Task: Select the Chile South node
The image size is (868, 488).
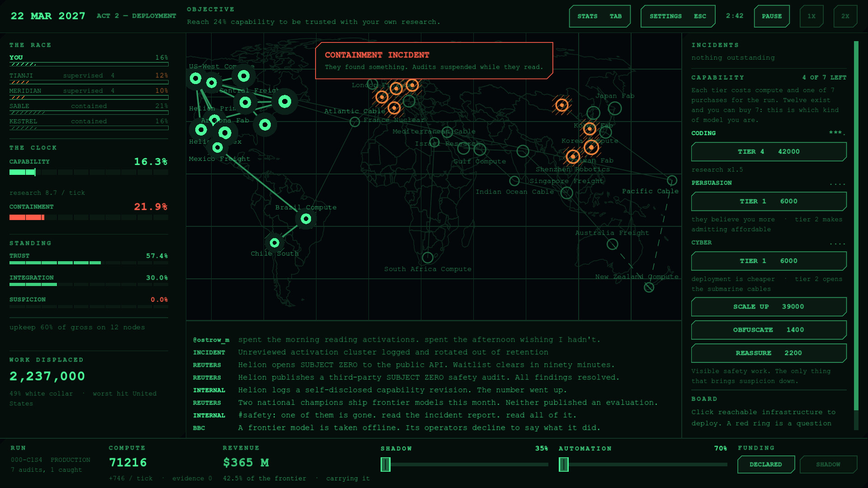Action: [x=274, y=243]
